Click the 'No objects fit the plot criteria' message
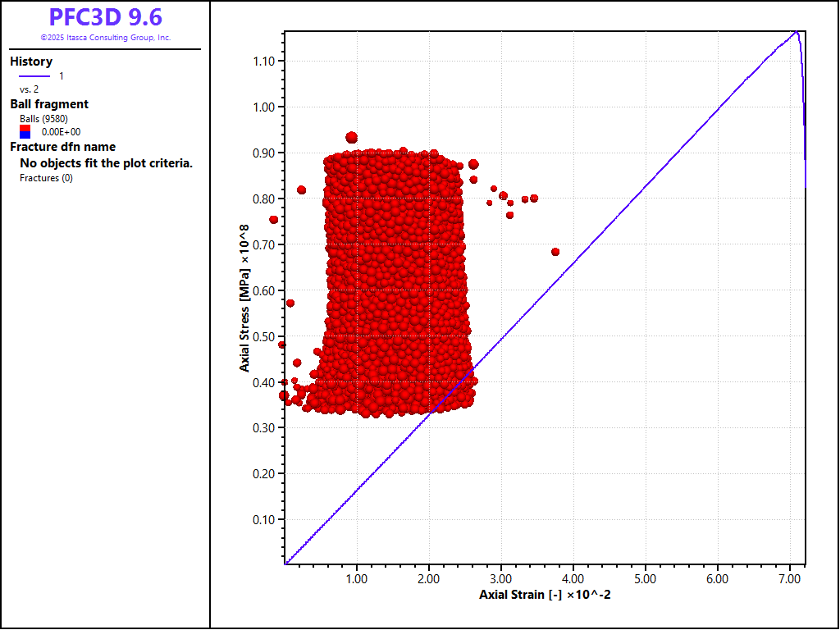 (x=106, y=163)
